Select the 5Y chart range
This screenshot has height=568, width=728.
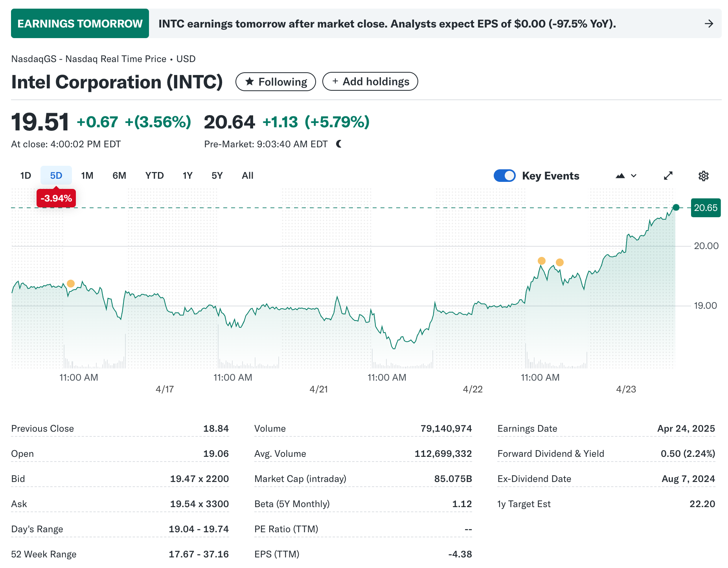tap(217, 176)
